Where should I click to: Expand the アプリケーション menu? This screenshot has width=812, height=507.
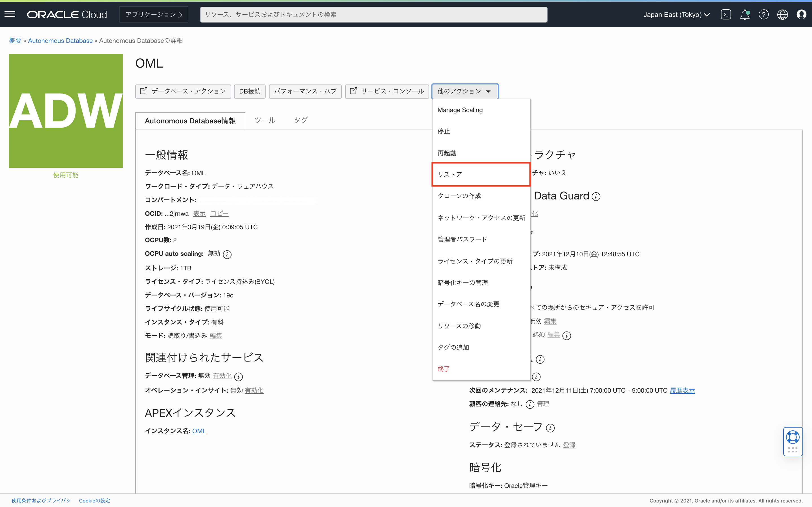(154, 14)
